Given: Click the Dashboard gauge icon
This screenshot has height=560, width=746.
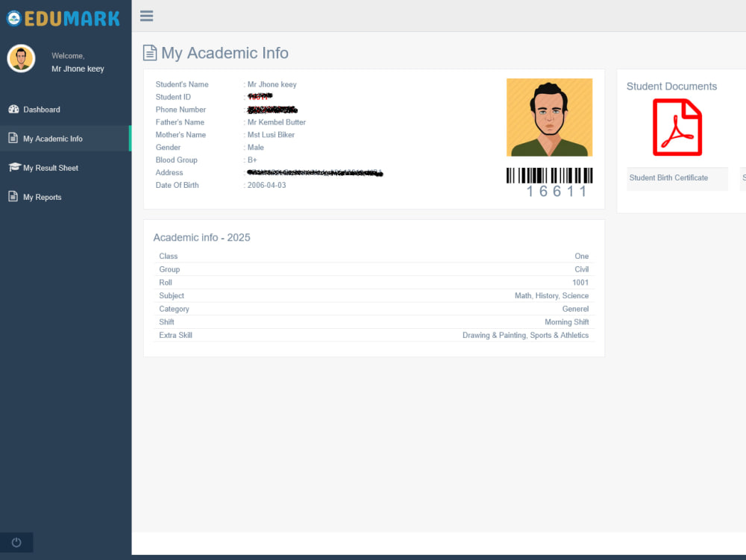Looking at the screenshot, I should (13, 110).
